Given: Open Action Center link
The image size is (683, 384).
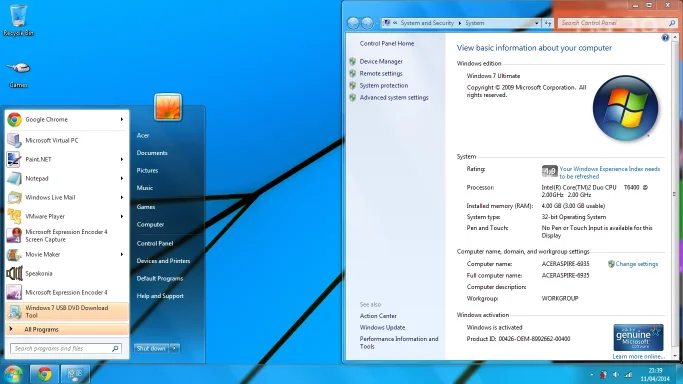Looking at the screenshot, I should pos(378,316).
